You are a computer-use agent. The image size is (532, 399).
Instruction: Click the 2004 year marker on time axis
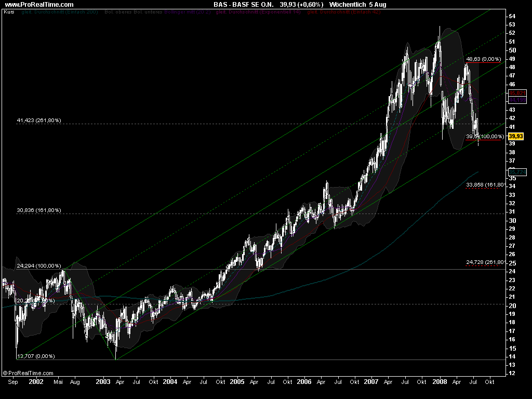click(170, 382)
